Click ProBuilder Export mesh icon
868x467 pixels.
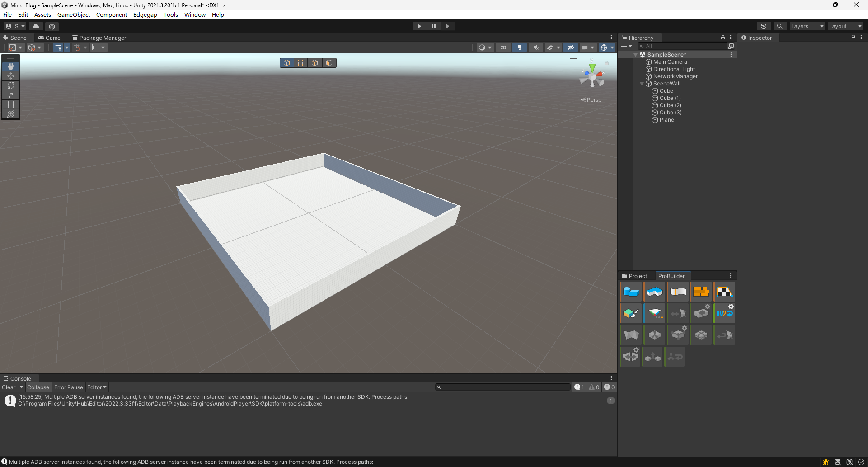(x=701, y=313)
